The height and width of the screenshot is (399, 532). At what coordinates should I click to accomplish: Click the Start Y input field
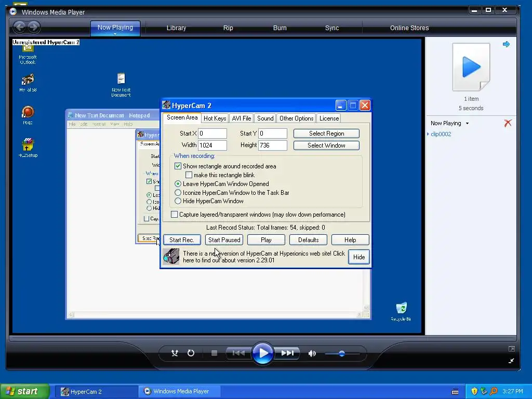tap(272, 134)
